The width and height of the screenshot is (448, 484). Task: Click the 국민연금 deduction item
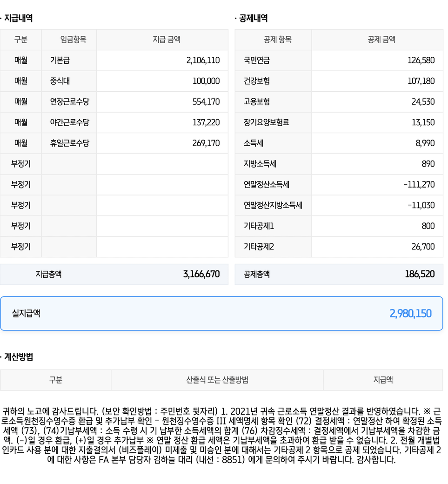[256, 60]
